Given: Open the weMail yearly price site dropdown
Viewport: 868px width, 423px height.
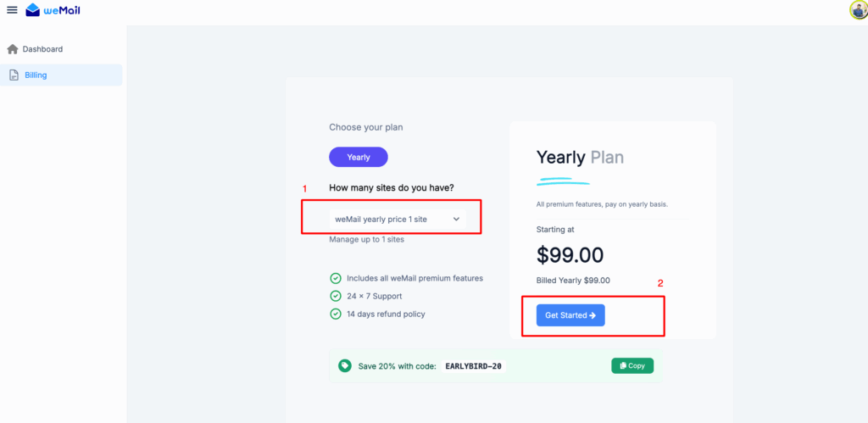Looking at the screenshot, I should (x=390, y=219).
